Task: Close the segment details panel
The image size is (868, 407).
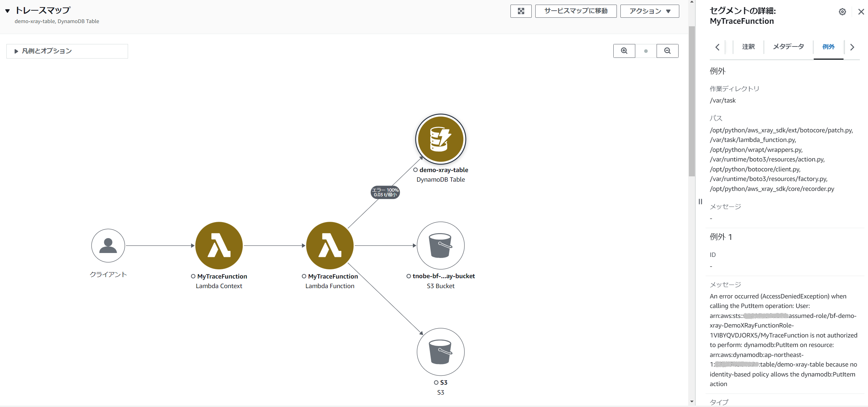Action: tap(861, 12)
